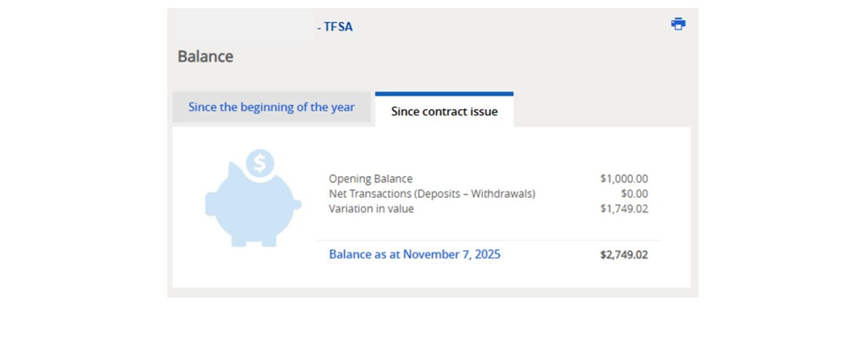Click the Net Transactions label
Image resolution: width=868 pixels, height=338 pixels.
click(432, 194)
